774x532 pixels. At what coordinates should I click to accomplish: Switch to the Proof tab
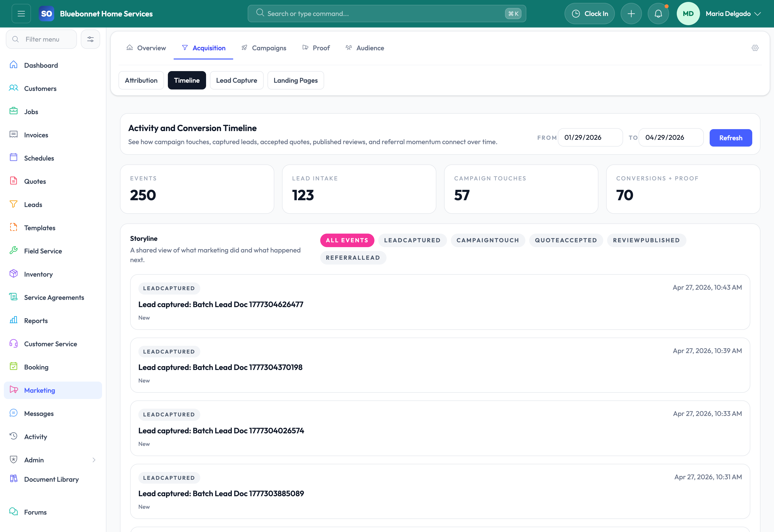pyautogui.click(x=316, y=48)
